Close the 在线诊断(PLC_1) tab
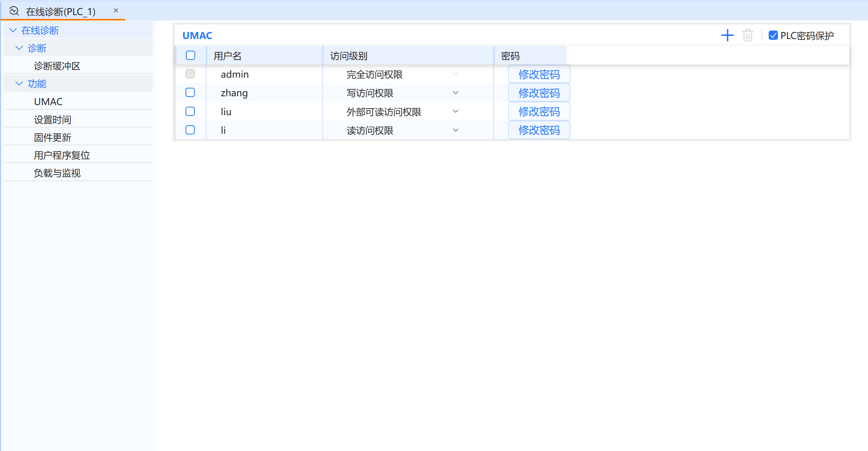 click(116, 11)
